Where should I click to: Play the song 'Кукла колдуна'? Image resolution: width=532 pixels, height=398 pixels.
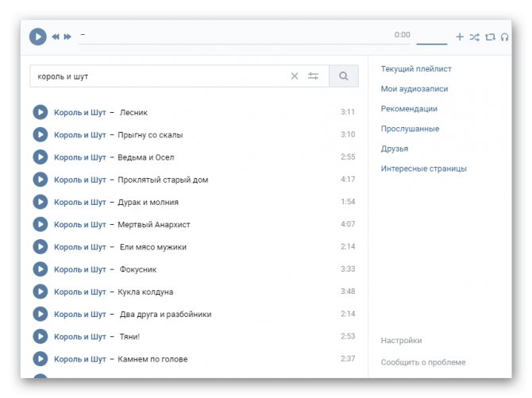(x=40, y=292)
